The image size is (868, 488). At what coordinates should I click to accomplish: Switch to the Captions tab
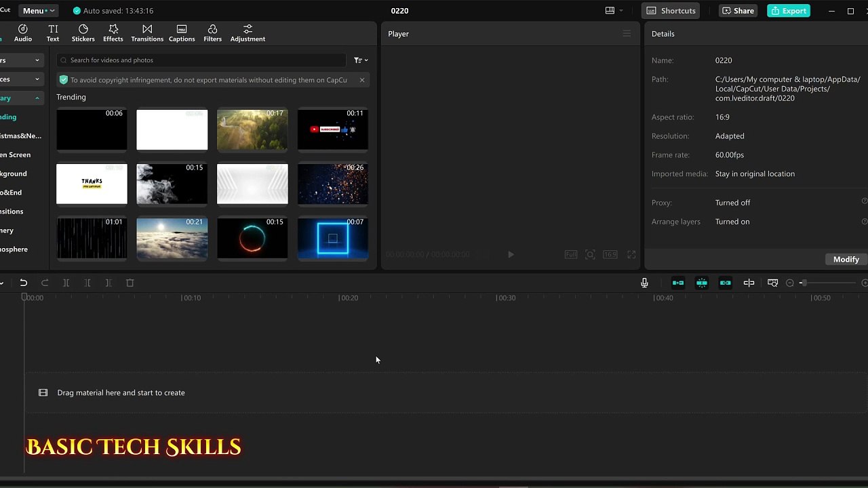tap(182, 33)
